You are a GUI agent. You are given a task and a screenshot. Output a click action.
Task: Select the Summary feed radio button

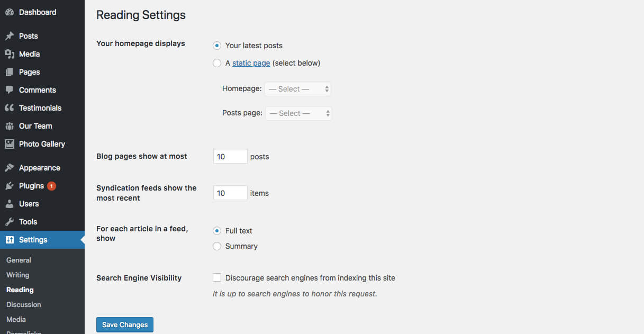point(217,246)
